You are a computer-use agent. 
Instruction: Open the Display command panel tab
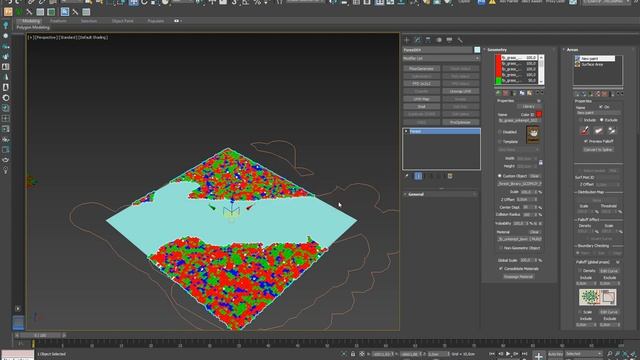[x=449, y=40]
